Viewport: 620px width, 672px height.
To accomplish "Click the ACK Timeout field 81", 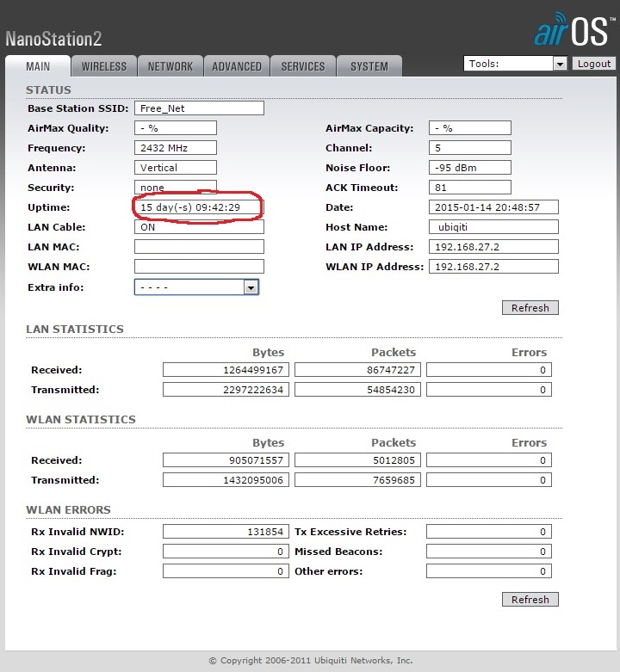I will pos(470,188).
